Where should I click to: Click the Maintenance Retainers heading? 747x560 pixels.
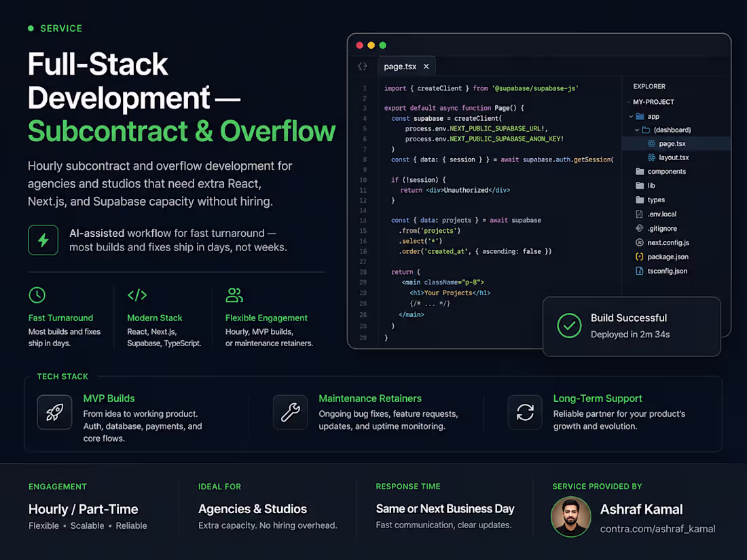click(x=370, y=398)
